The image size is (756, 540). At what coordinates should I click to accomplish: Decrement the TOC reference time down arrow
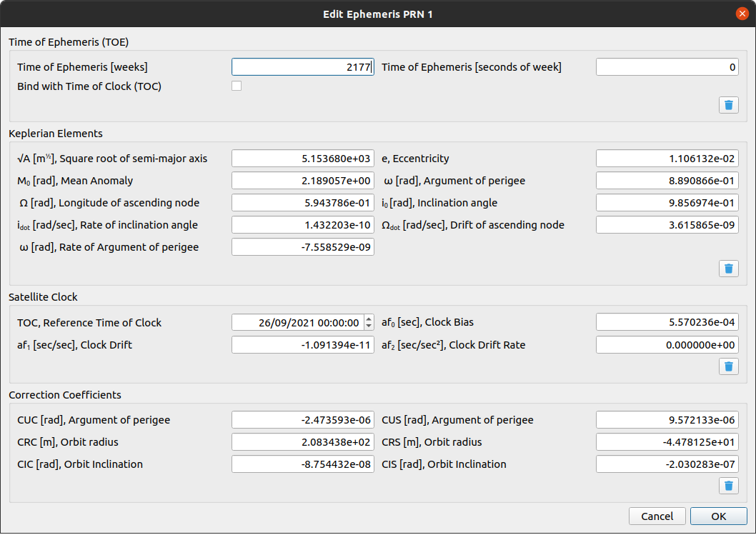(x=369, y=326)
